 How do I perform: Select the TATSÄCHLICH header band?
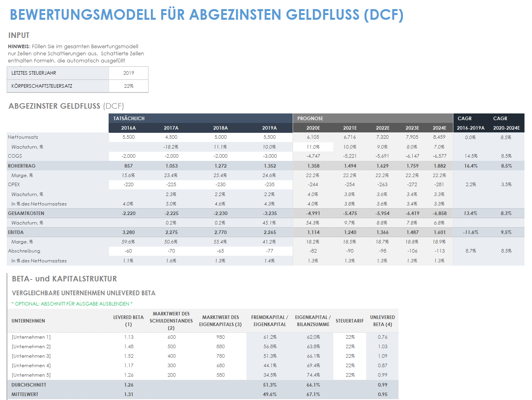pyautogui.click(x=201, y=119)
